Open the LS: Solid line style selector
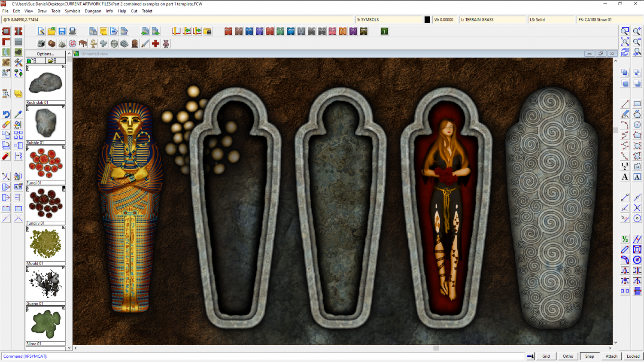The width and height of the screenshot is (644, 362). [551, 20]
